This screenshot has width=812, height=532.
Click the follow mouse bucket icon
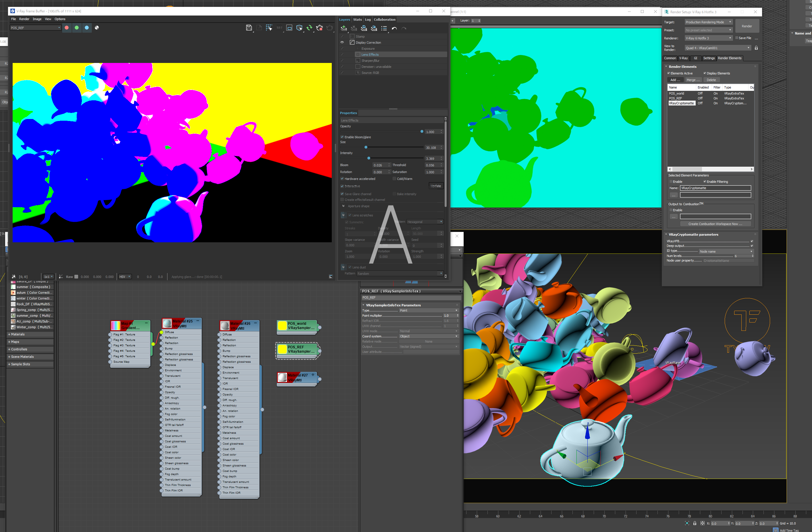269,28
